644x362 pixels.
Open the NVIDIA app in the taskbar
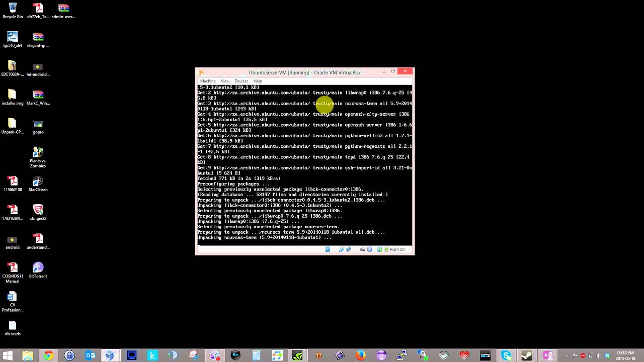[x=297, y=355]
